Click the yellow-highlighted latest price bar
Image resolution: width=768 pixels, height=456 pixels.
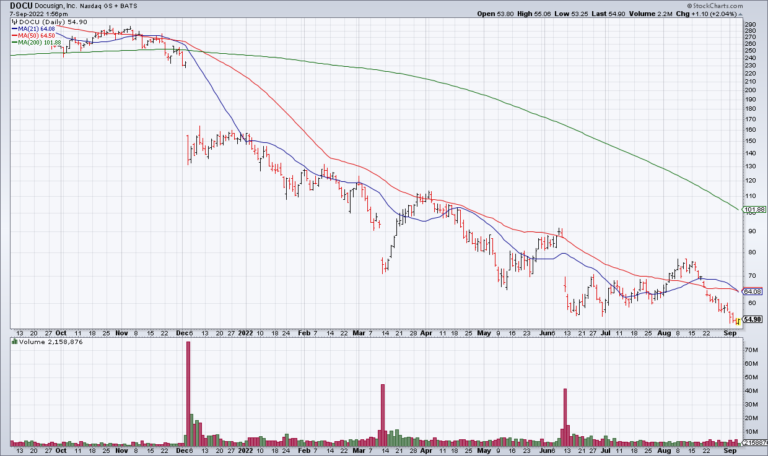738,321
